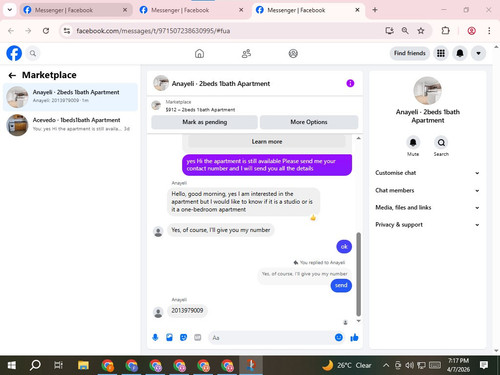Switch to the third Messenger browser tab

click(x=307, y=10)
